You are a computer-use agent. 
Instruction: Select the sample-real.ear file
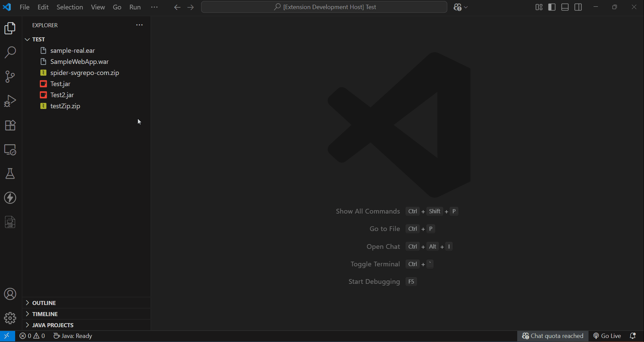coord(86,50)
